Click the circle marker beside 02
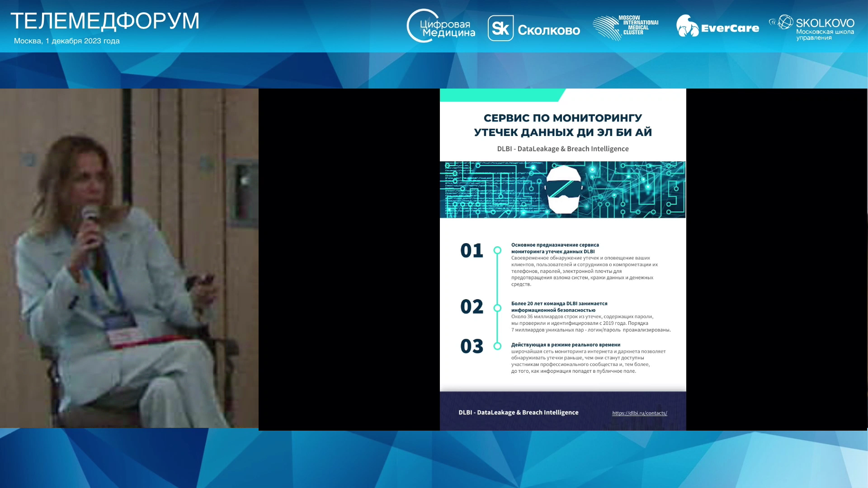 pos(497,308)
